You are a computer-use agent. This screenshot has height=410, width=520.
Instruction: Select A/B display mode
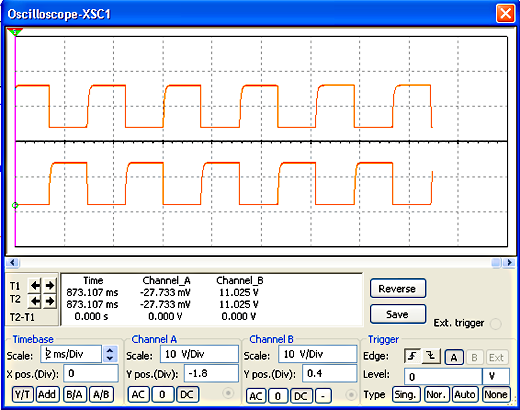point(101,395)
